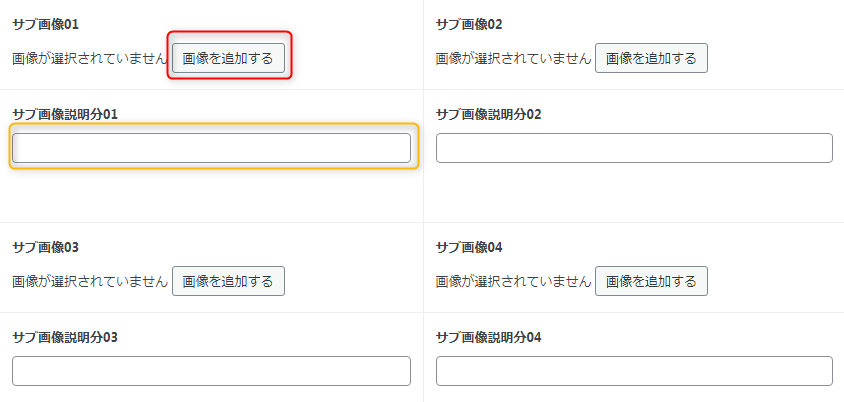The image size is (844, 402).
Task: Click the サブ画像説明分02 field label
Action: tap(489, 114)
